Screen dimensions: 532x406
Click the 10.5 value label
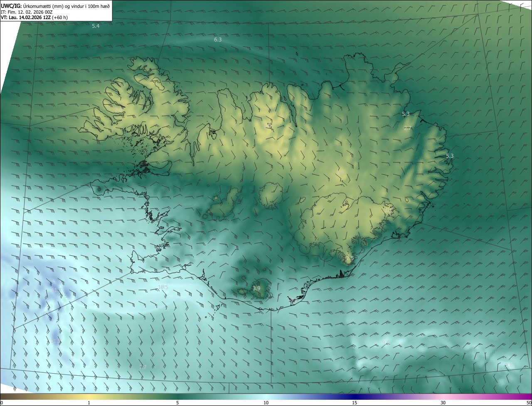163,287
